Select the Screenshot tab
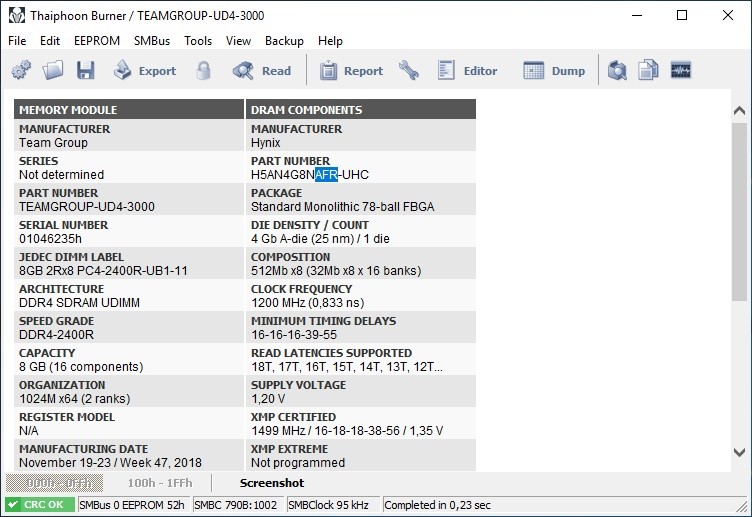752x517 pixels. click(272, 483)
